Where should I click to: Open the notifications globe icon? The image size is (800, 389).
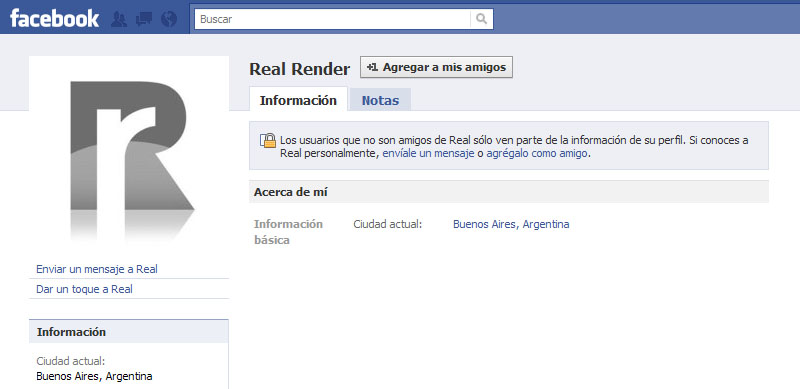pyautogui.click(x=169, y=19)
